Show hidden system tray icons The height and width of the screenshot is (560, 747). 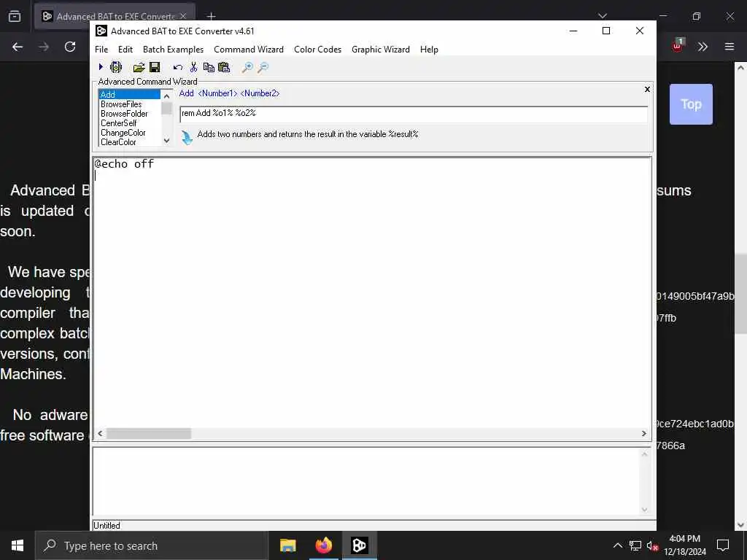coord(617,545)
